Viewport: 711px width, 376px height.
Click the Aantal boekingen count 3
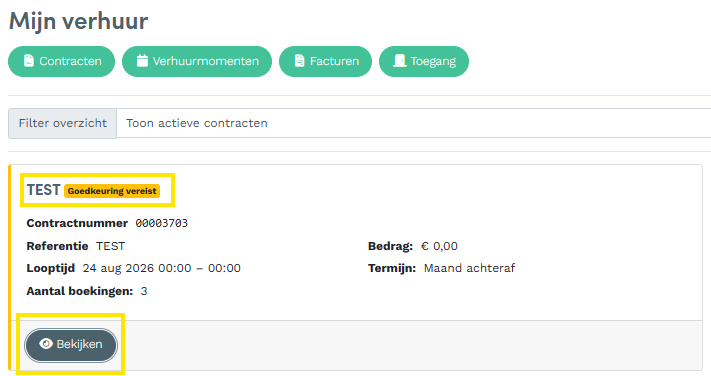[x=144, y=291]
